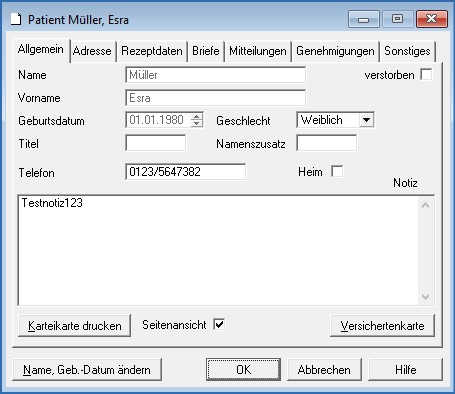Image resolution: width=455 pixels, height=394 pixels.
Task: Click in the Notiz text area
Action: pyautogui.click(x=218, y=250)
